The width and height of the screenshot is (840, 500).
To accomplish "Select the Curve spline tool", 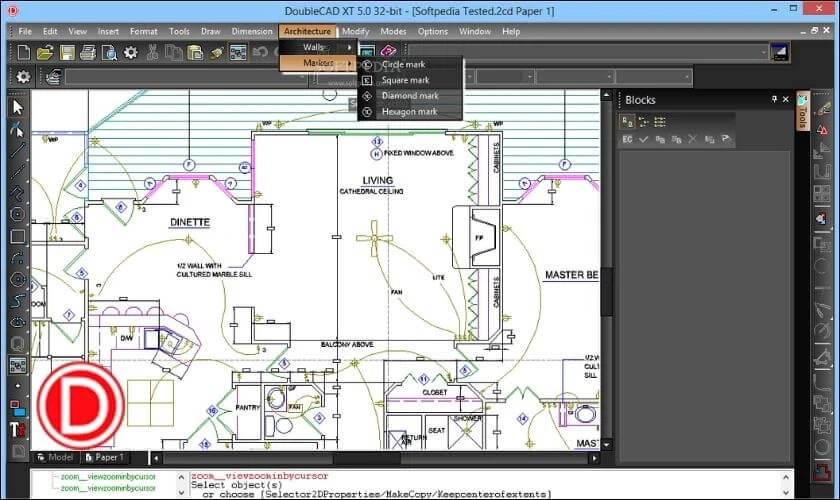I will pos(18,301).
